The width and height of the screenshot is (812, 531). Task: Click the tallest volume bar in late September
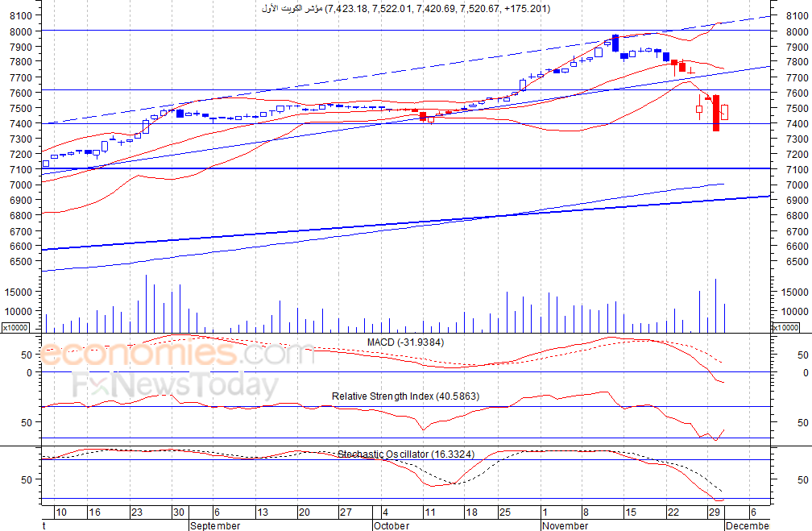pyautogui.click(x=146, y=304)
